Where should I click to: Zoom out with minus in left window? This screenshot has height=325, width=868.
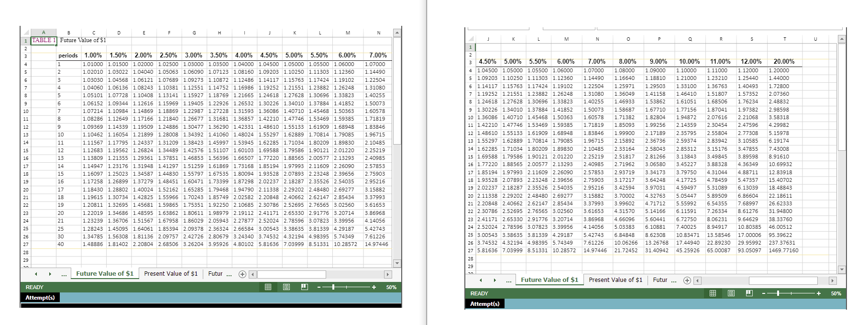319,287
